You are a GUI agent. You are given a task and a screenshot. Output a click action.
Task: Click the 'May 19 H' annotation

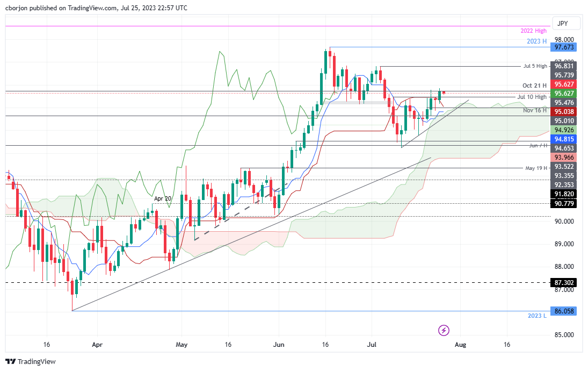click(x=535, y=168)
